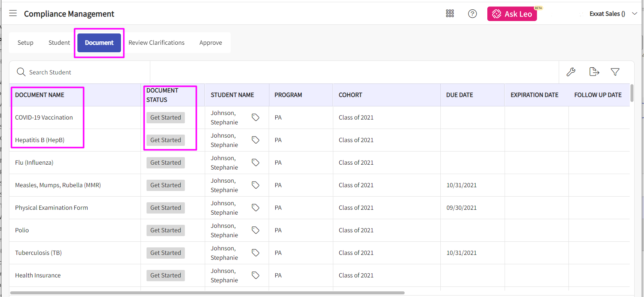Click the Ask Leo button
The image size is (644, 297).
pos(512,14)
